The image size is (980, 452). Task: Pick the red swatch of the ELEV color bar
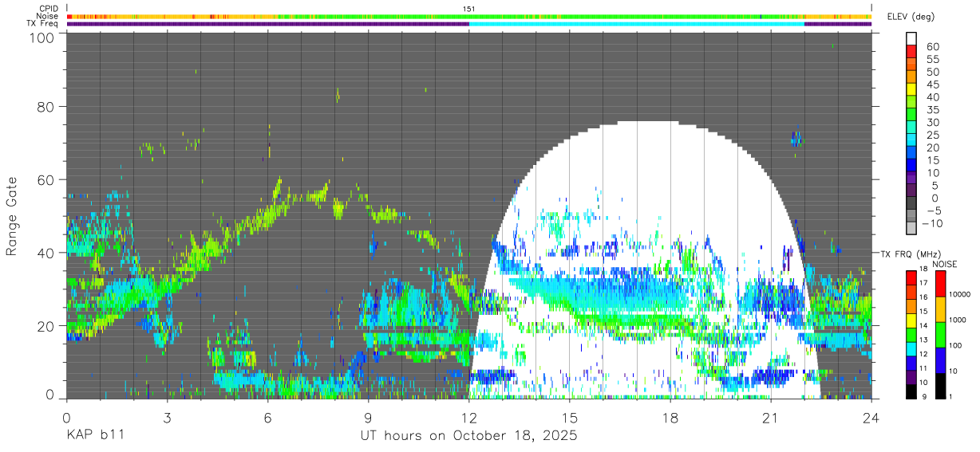coord(911,50)
